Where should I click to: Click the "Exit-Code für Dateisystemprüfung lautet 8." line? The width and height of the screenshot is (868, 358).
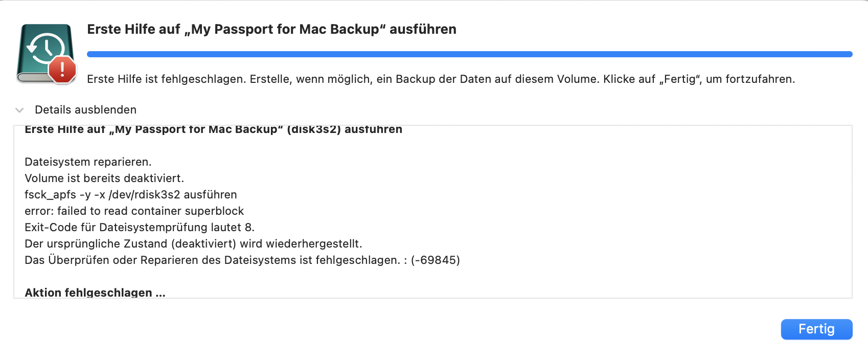click(140, 228)
